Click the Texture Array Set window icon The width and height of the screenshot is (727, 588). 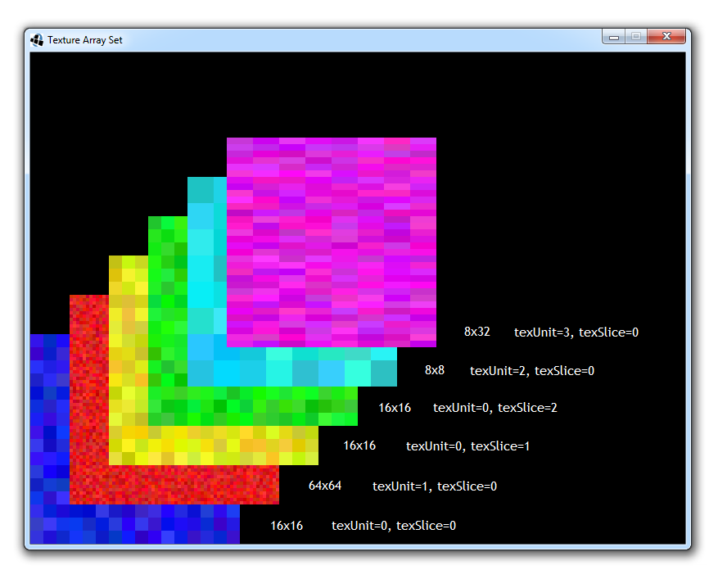(37, 40)
